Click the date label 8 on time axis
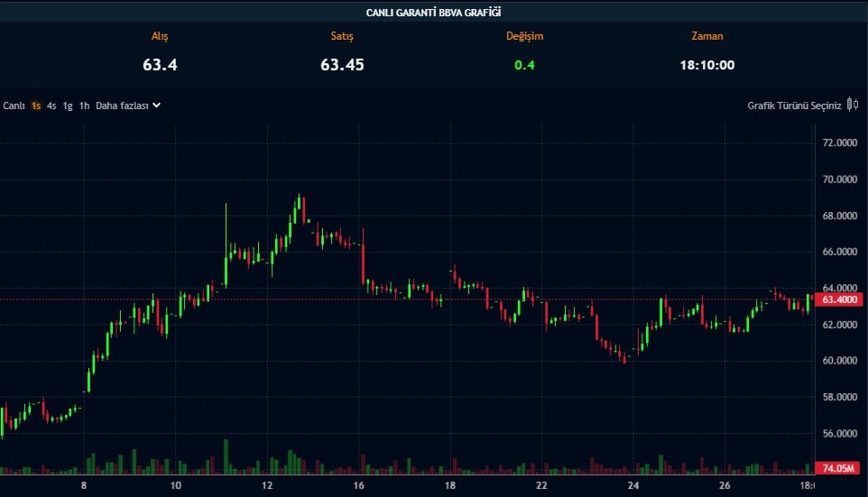 [x=84, y=485]
